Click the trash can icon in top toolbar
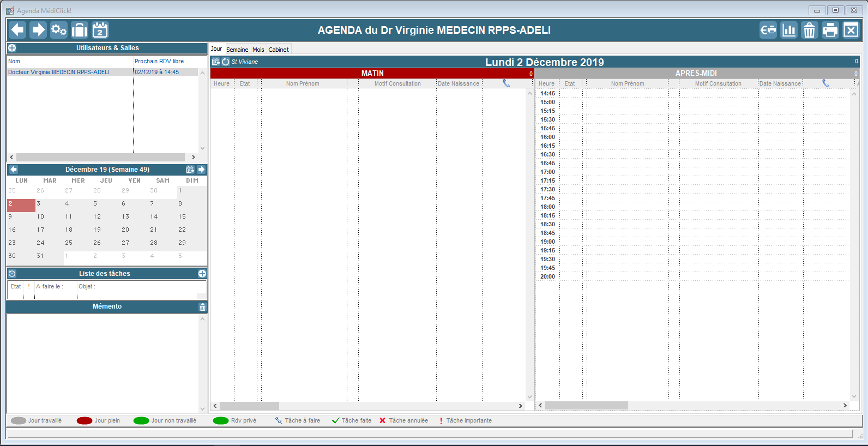This screenshot has height=446, width=868. point(810,30)
